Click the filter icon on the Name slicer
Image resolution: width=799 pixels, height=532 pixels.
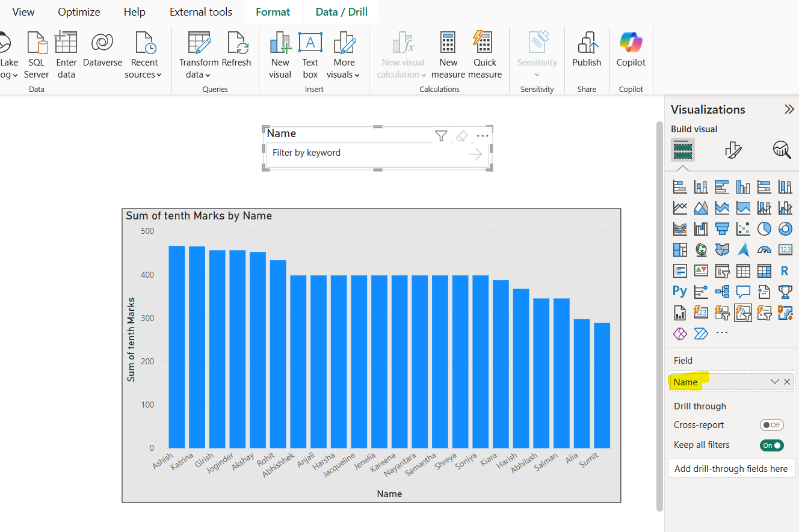point(441,136)
